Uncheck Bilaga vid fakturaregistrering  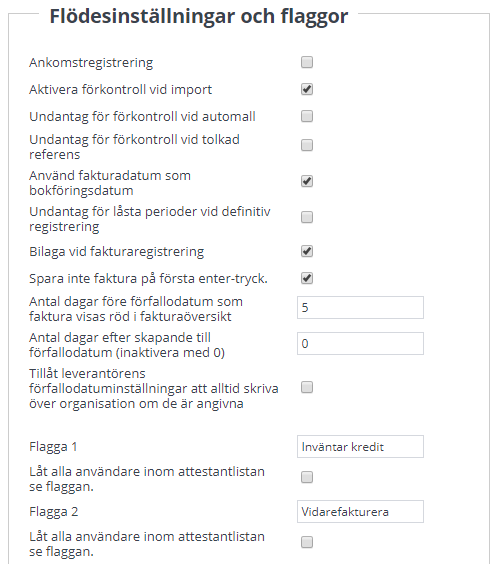click(307, 251)
